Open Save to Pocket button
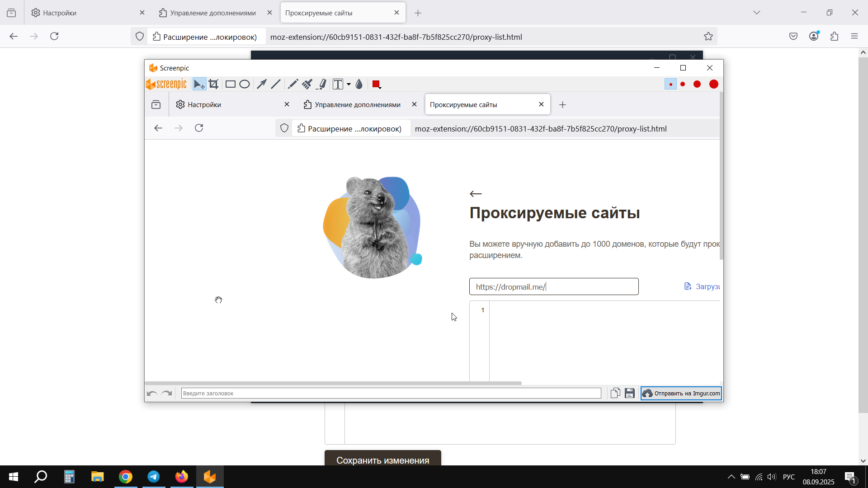The width and height of the screenshot is (868, 488). [793, 37]
